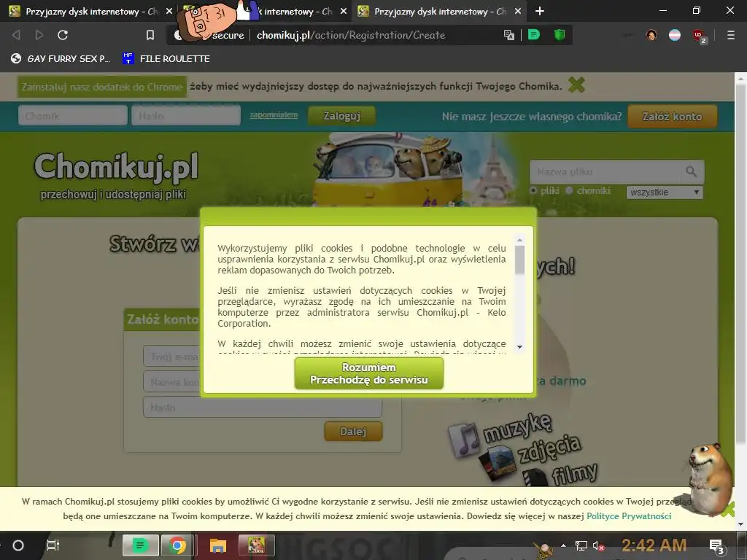Click the cookie dialog scrollbar thumb
Screen dimensions: 747x560
[x=519, y=260]
